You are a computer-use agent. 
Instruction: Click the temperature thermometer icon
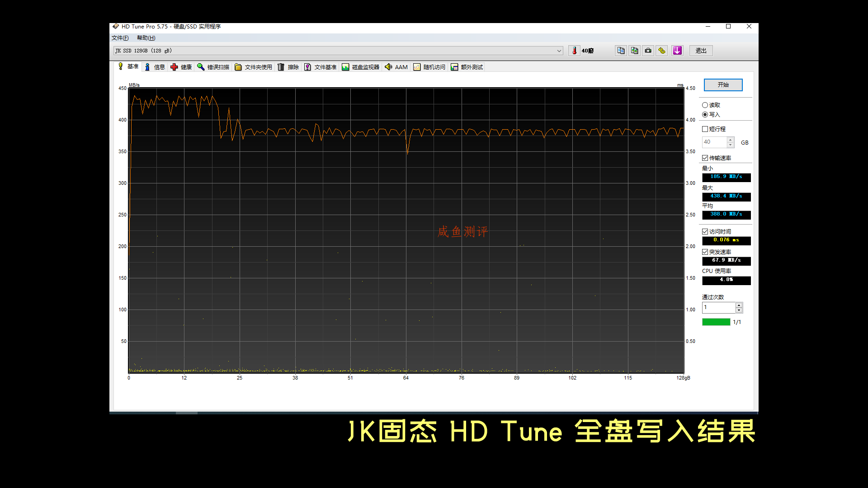pos(574,51)
